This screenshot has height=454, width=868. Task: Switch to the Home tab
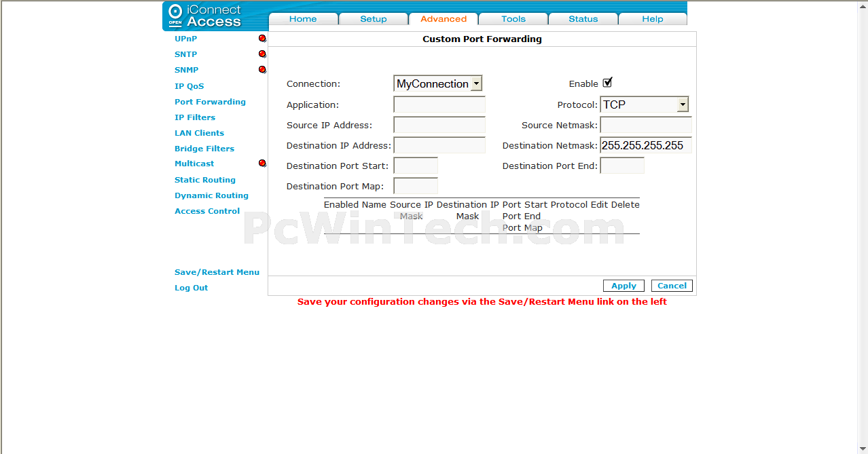303,19
